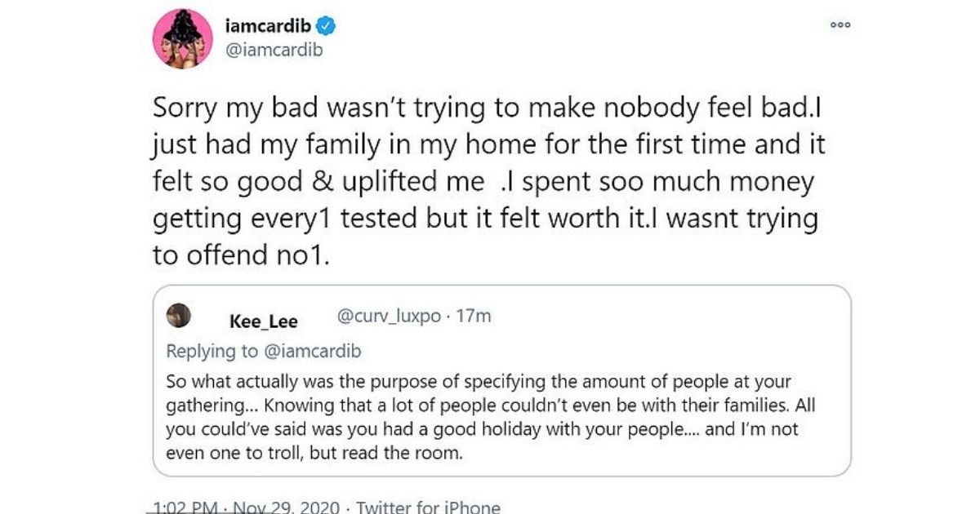
Task: Click the 17m timestamp on quoted tweet
Action: [475, 316]
